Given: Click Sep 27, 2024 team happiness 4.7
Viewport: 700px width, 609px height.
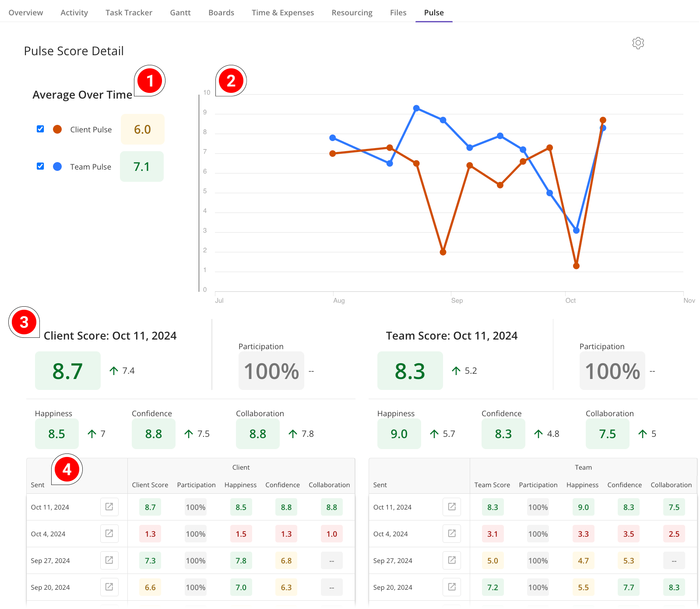Looking at the screenshot, I should pos(583,560).
